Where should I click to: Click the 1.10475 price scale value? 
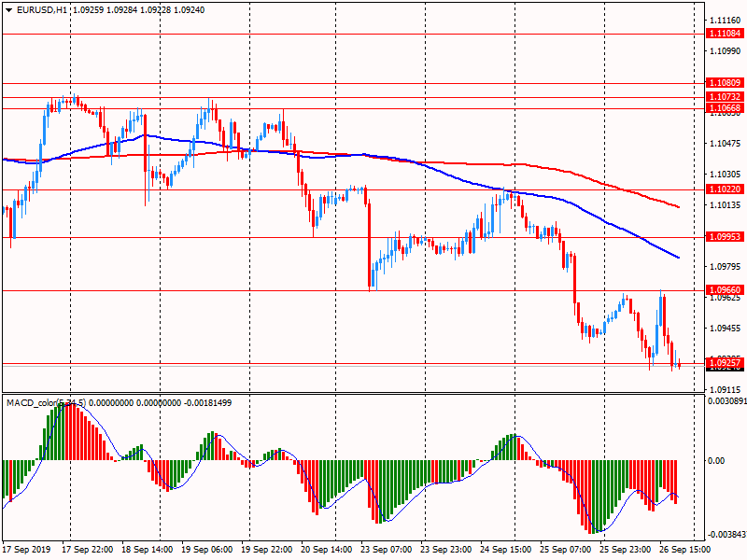[x=726, y=144]
